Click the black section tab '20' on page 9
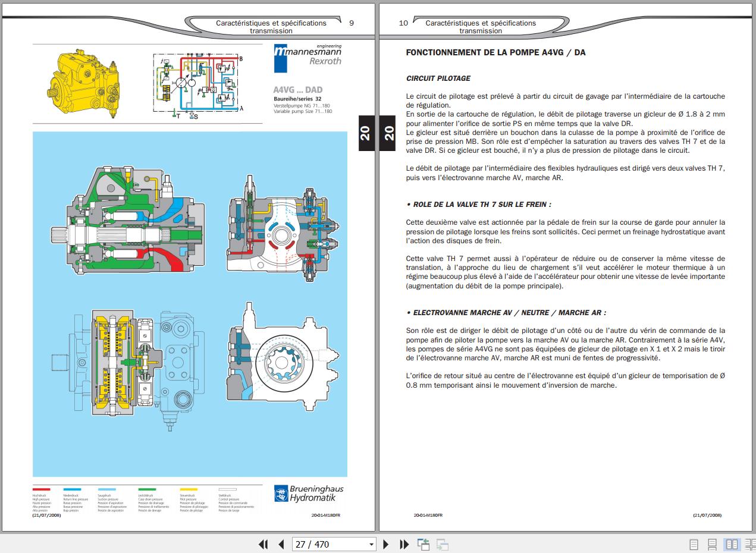The image size is (756, 553). click(x=365, y=133)
